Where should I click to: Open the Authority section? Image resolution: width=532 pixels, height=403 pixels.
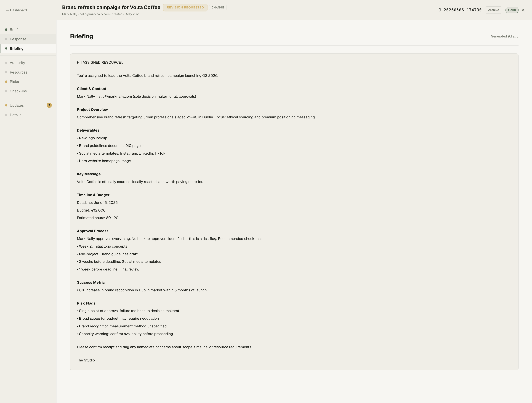28,63
